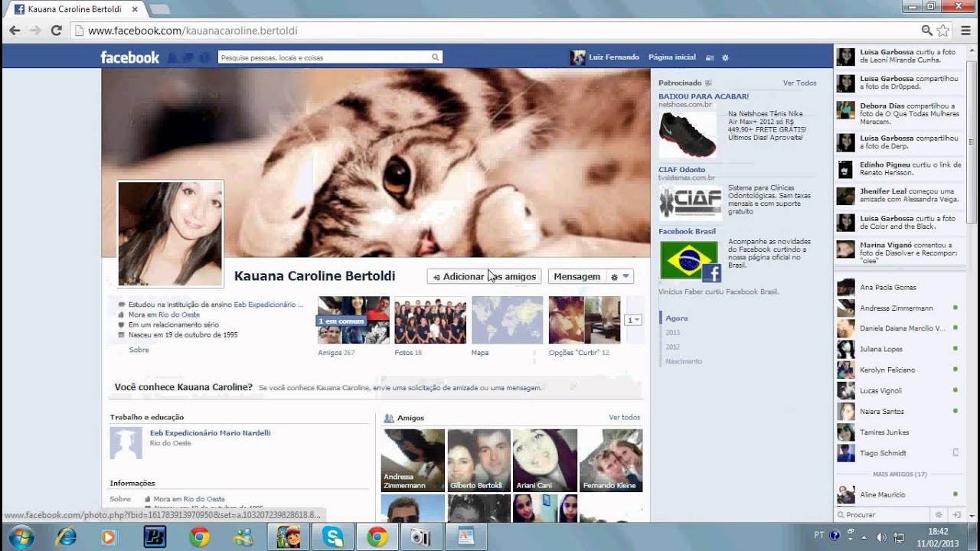The width and height of the screenshot is (980, 551).
Task: Hide chat sidebar icon next to gear
Action: pyautogui.click(x=956, y=515)
